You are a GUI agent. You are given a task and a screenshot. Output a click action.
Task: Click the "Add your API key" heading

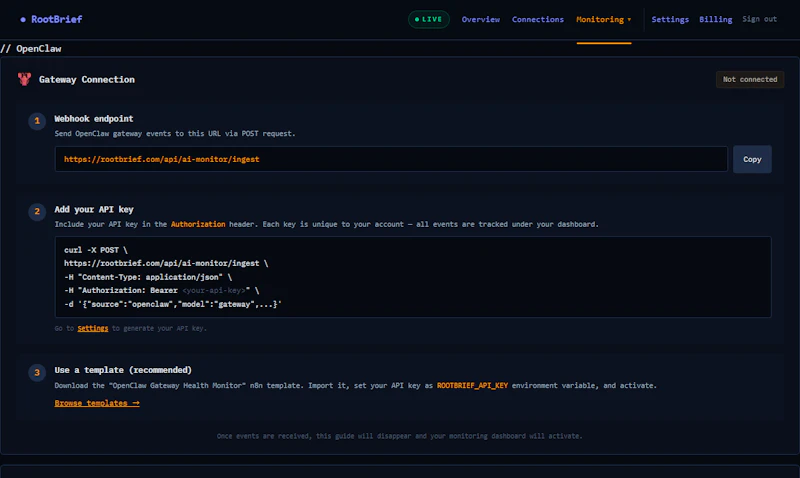click(94, 209)
